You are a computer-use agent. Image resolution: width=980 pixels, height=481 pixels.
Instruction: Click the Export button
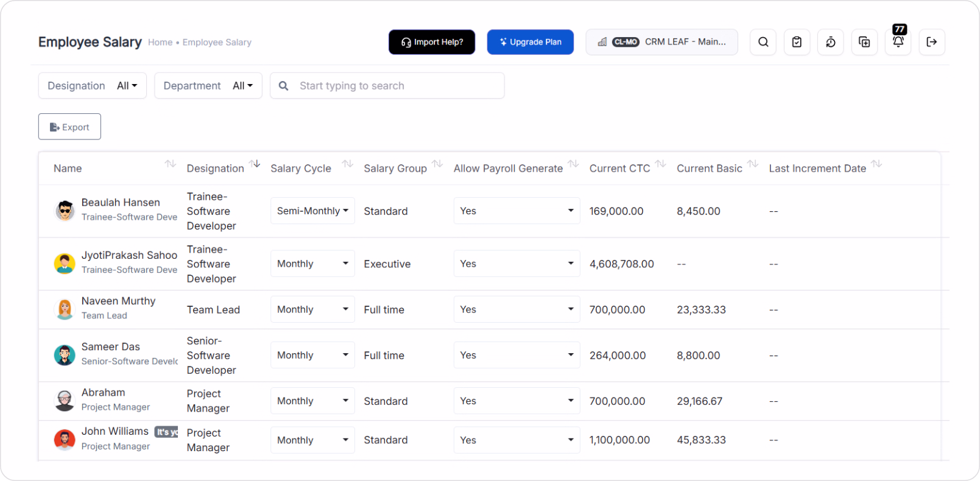coord(69,127)
